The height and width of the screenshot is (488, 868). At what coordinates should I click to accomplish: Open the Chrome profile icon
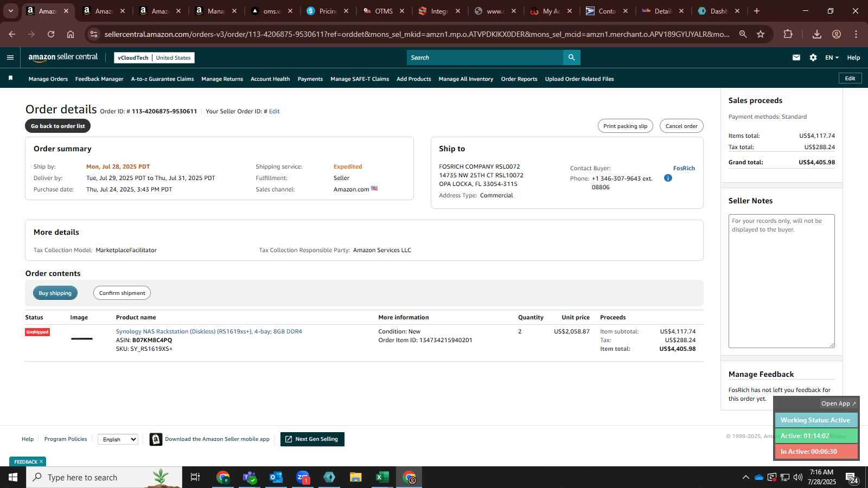point(837,34)
